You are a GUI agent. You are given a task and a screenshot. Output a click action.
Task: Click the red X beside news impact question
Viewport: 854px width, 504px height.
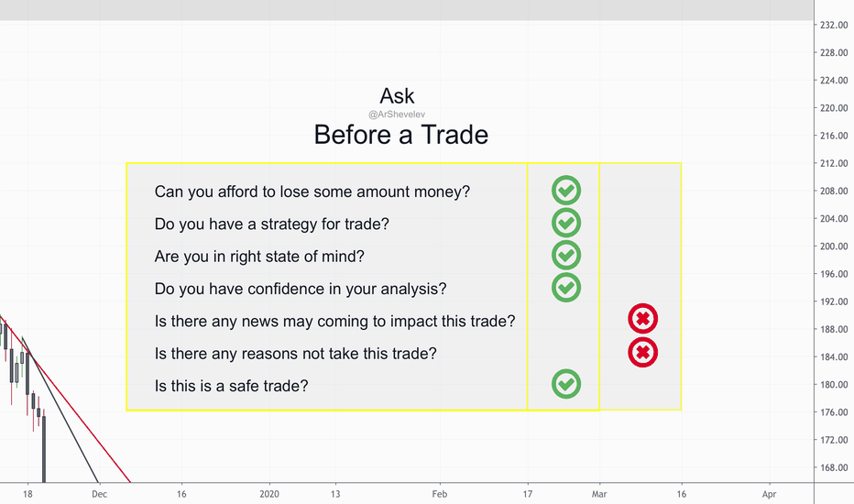(642, 319)
